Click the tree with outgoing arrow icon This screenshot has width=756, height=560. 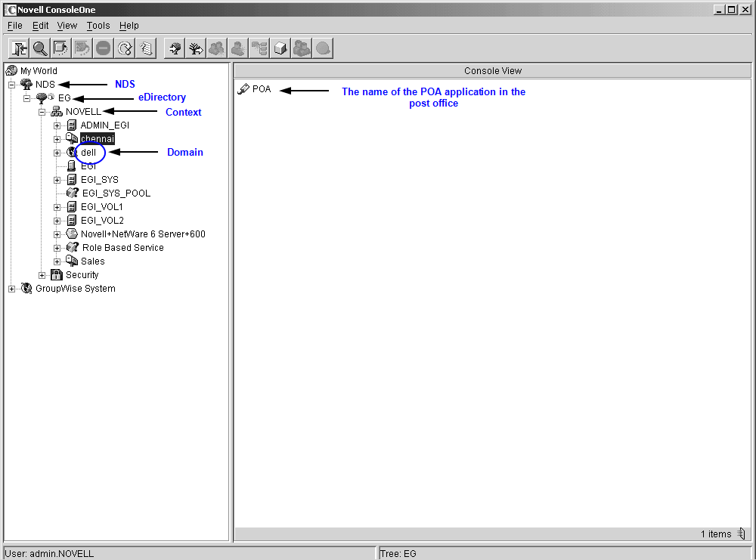coord(196,48)
